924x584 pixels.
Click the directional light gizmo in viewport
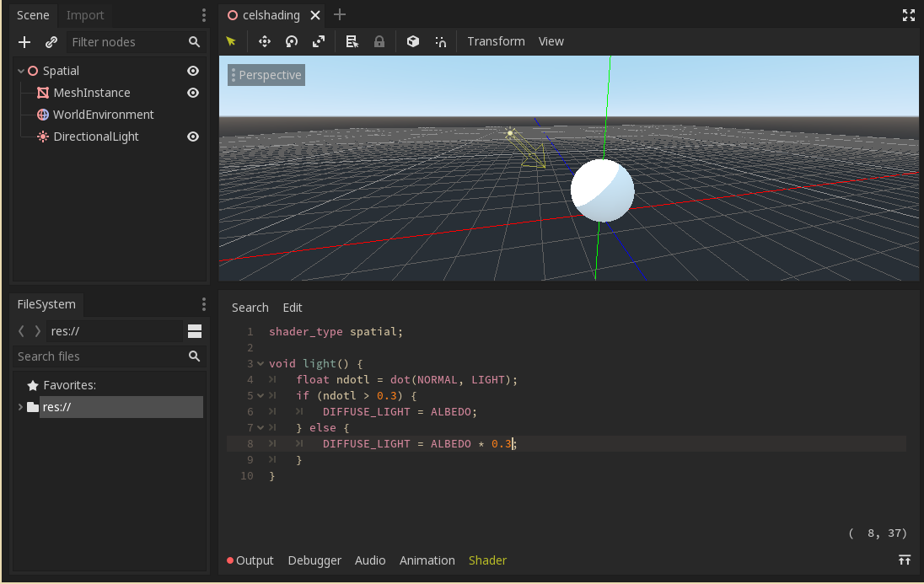[526, 148]
